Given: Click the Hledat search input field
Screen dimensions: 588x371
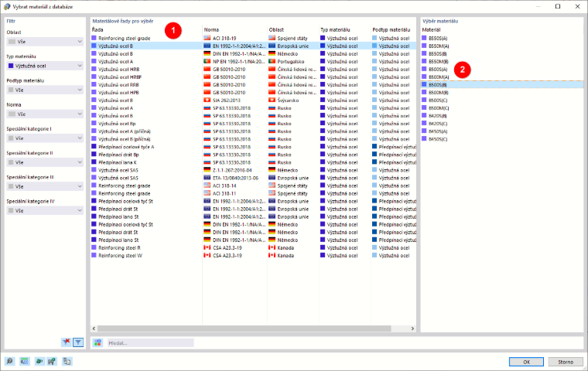Looking at the screenshot, I should (x=150, y=342).
